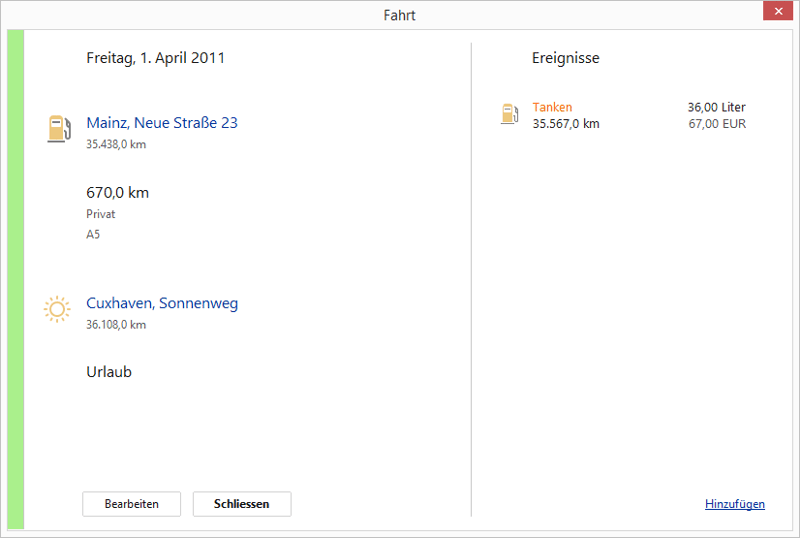Click the Privat trip type label
The height and width of the screenshot is (538, 800).
[101, 214]
